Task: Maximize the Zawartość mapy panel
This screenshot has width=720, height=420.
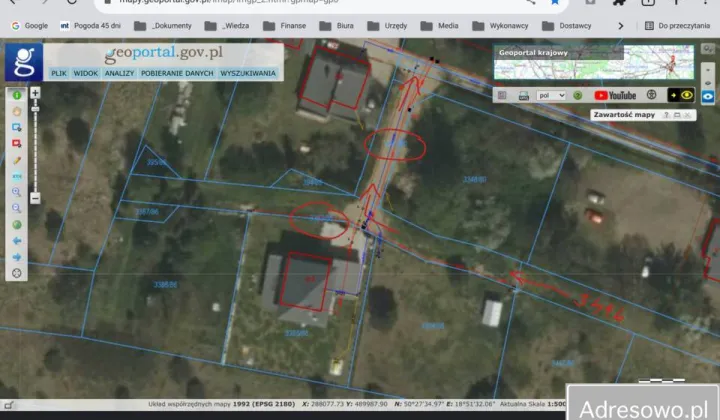Action: coord(677,116)
